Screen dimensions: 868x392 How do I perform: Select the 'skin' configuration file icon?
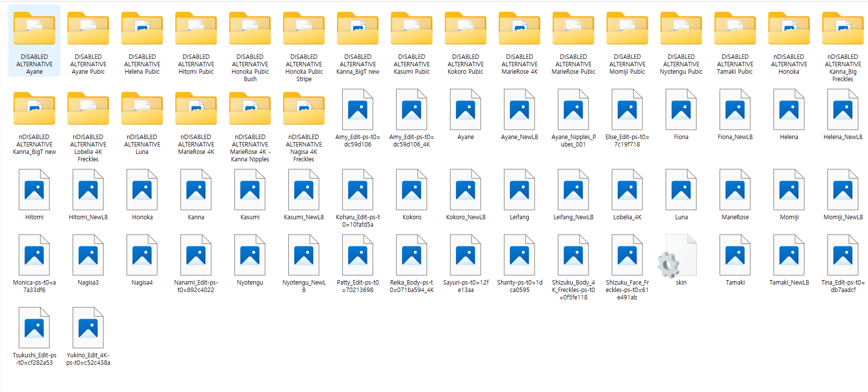pos(678,255)
